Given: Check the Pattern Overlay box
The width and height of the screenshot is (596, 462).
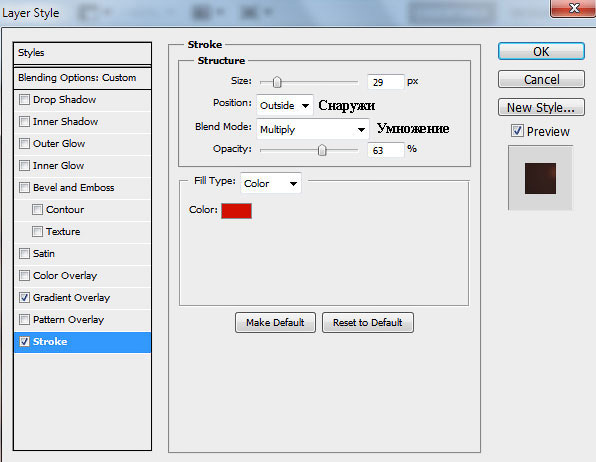Looking at the screenshot, I should click(24, 319).
